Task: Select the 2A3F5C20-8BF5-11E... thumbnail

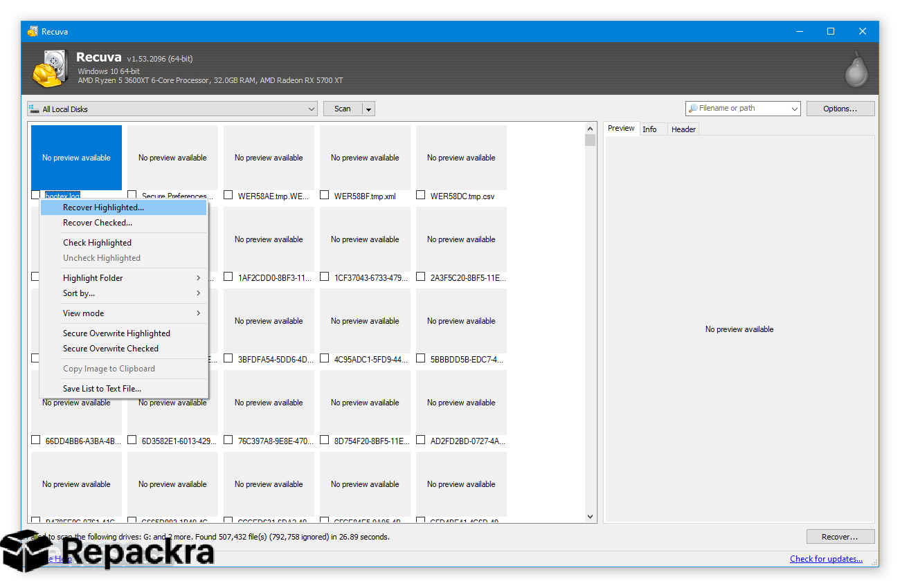Action: tap(461, 239)
